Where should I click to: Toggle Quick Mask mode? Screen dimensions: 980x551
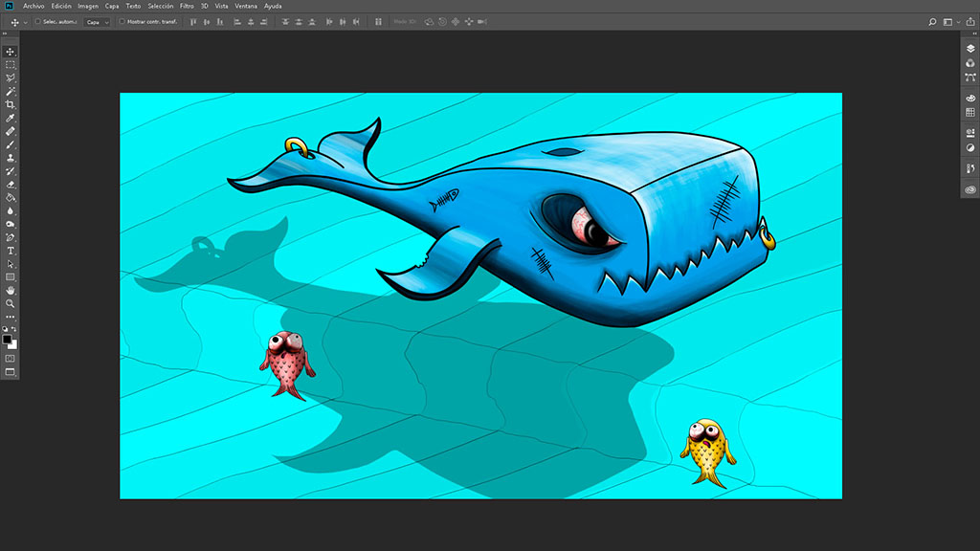coord(11,359)
